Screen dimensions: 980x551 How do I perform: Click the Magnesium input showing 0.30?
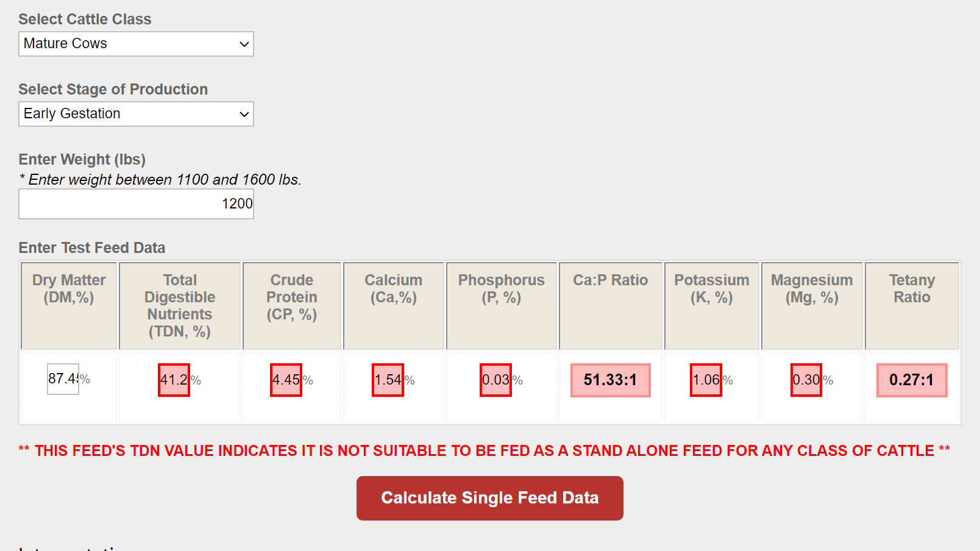[806, 380]
